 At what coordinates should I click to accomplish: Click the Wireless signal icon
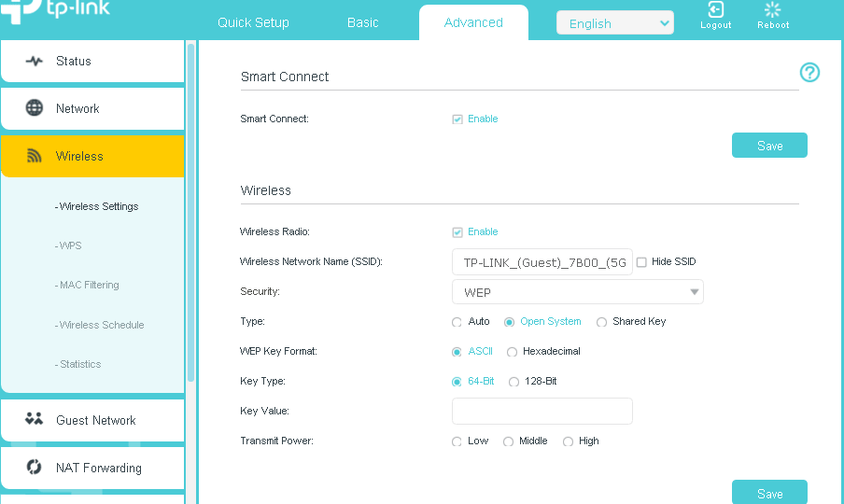[35, 156]
